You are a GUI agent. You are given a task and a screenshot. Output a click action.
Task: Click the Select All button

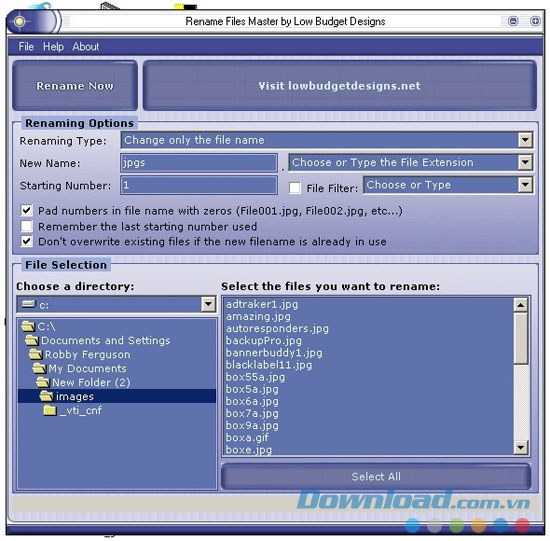pyautogui.click(x=376, y=476)
